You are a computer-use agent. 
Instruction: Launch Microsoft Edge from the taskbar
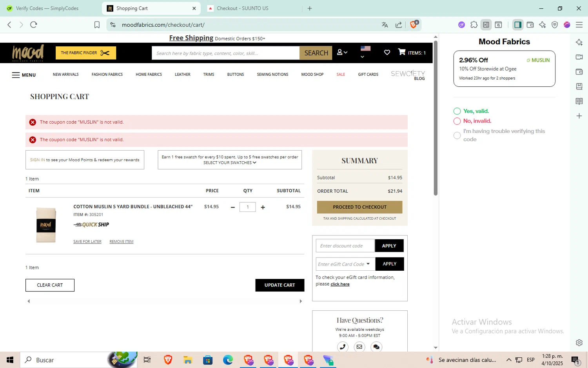[228, 360]
